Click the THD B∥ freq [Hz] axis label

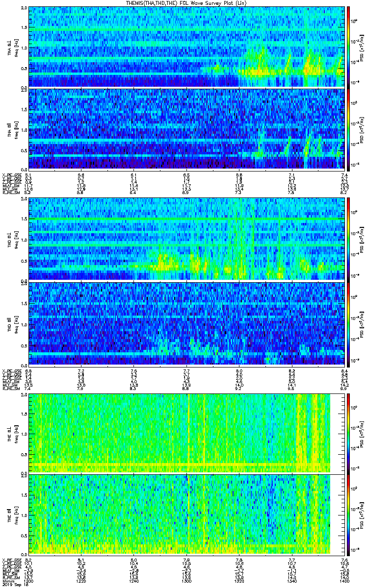point(16,324)
